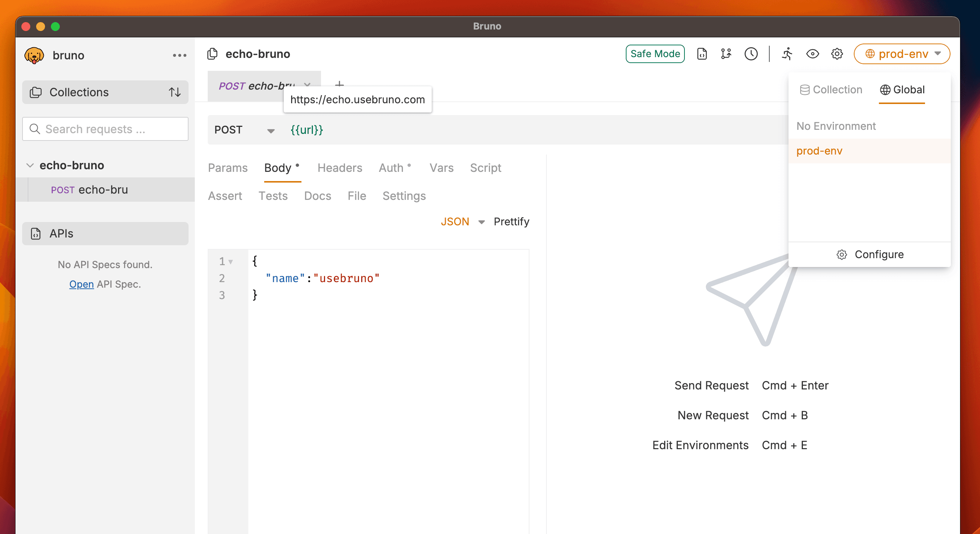The image size is (980, 534).
Task: Click the Search requests input field
Action: [x=106, y=129]
